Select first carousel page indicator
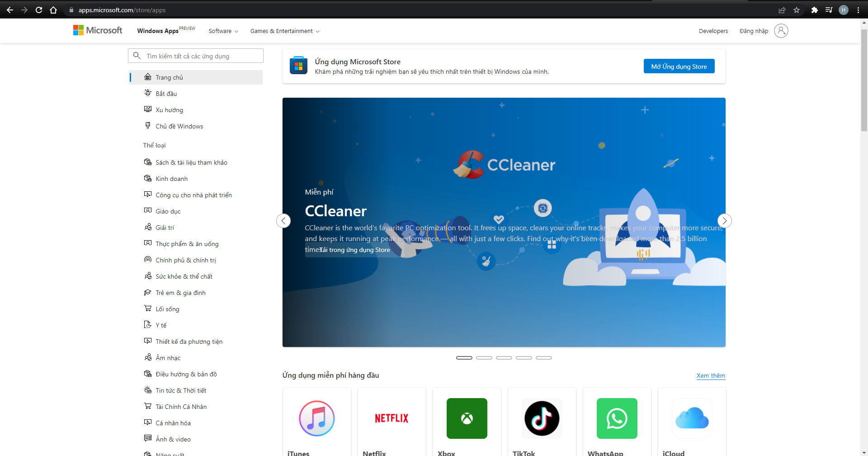This screenshot has height=456, width=868. pyautogui.click(x=464, y=358)
